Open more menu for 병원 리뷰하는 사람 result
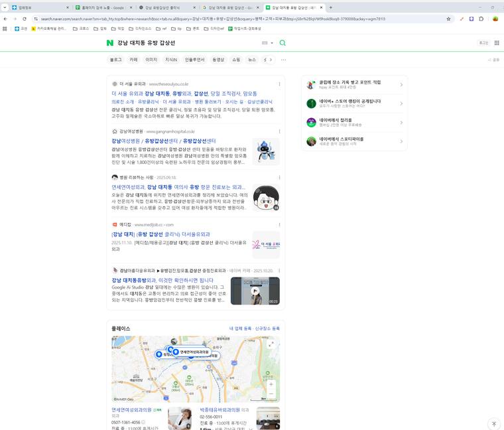The image size is (504, 430). coord(279,177)
